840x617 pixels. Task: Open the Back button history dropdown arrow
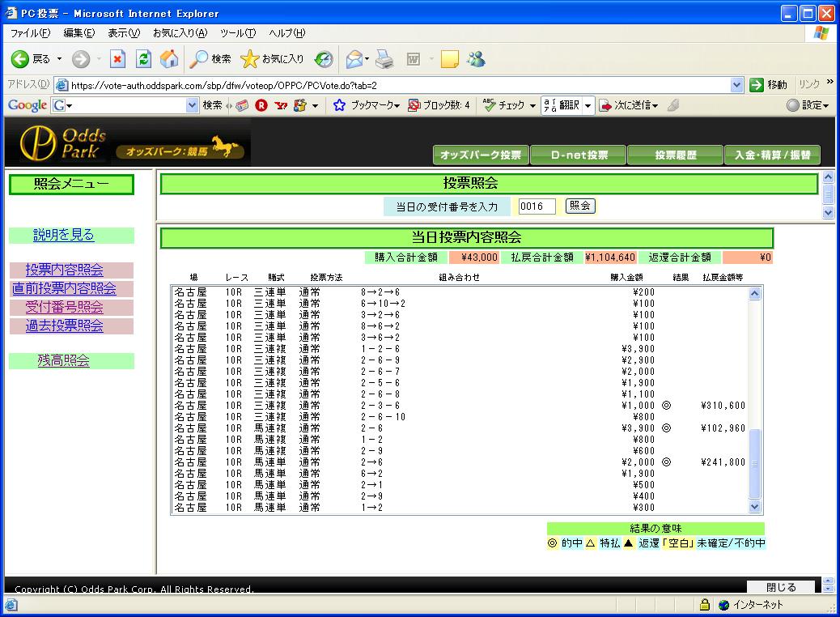[x=59, y=59]
